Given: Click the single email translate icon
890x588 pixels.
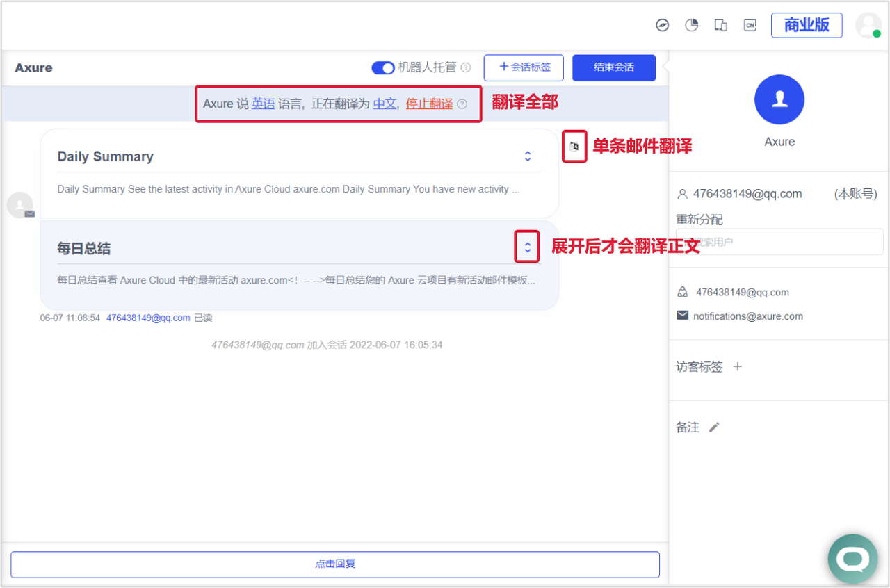Looking at the screenshot, I should click(574, 147).
